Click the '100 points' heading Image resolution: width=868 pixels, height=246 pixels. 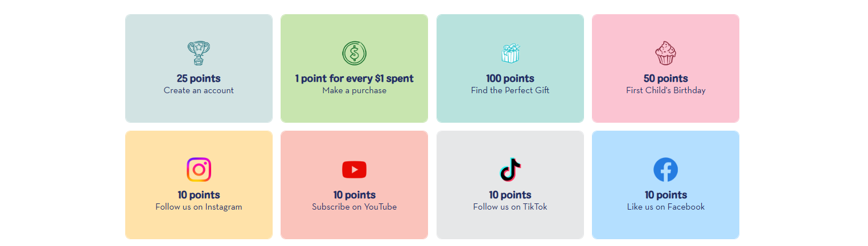(x=510, y=78)
